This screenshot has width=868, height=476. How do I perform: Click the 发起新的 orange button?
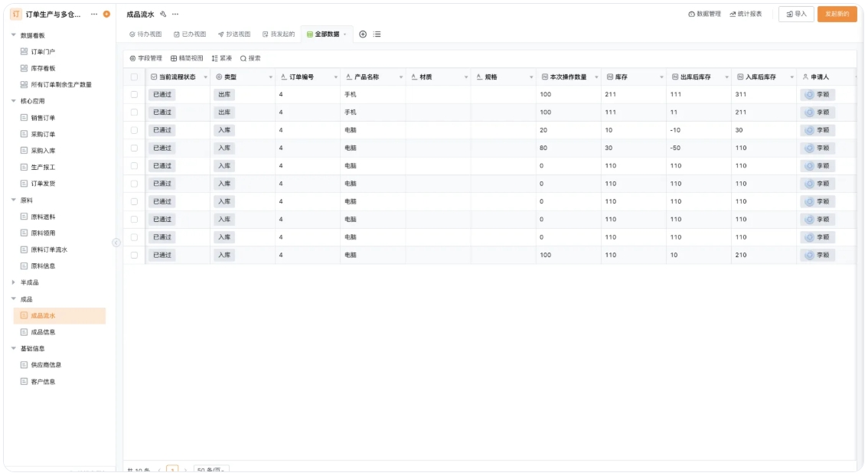pos(837,14)
